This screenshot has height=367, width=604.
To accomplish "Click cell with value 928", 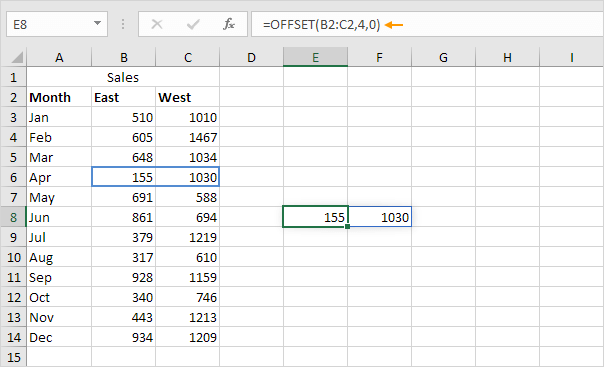I will 124,277.
